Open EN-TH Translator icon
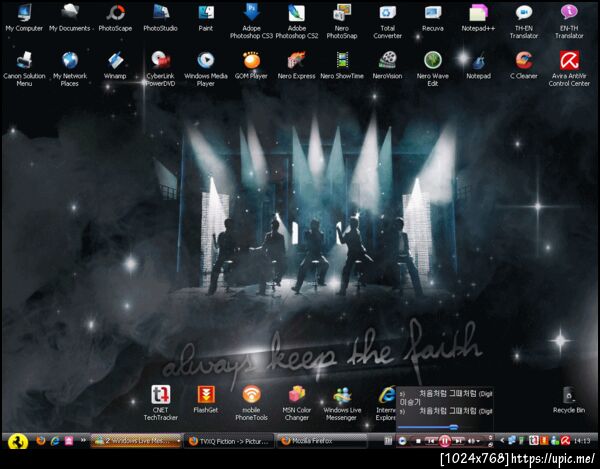The width and height of the screenshot is (600, 469). (569, 21)
